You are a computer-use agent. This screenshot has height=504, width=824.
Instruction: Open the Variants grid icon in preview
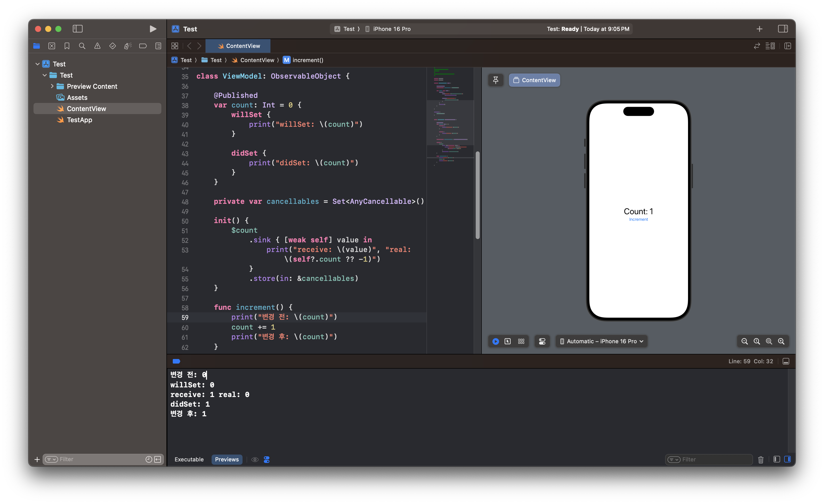tap(521, 341)
